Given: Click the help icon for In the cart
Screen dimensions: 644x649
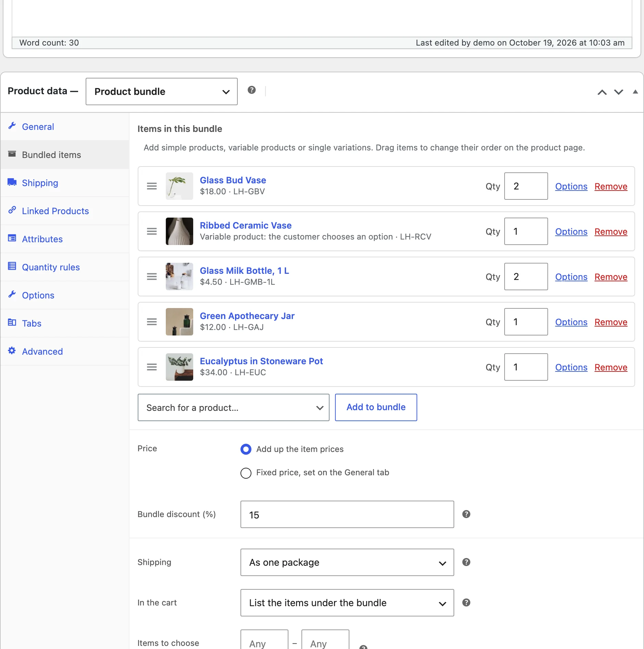Looking at the screenshot, I should coord(466,602).
